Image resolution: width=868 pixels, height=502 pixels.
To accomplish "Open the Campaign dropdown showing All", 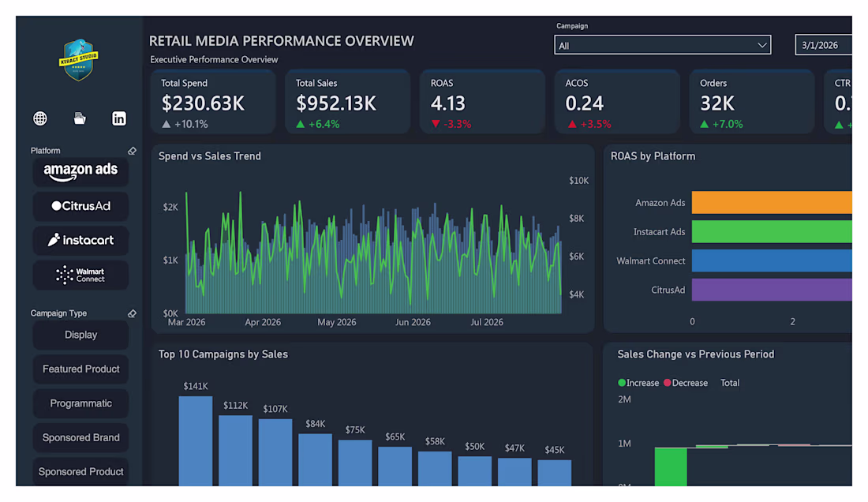I will point(662,45).
